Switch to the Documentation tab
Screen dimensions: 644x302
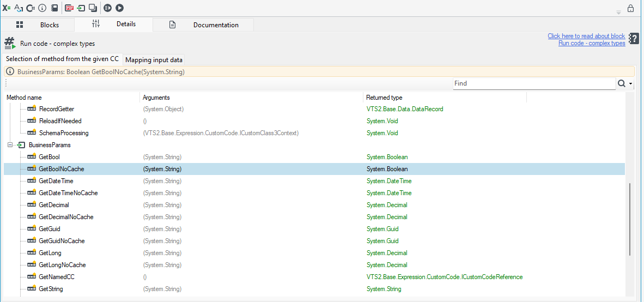203,25
